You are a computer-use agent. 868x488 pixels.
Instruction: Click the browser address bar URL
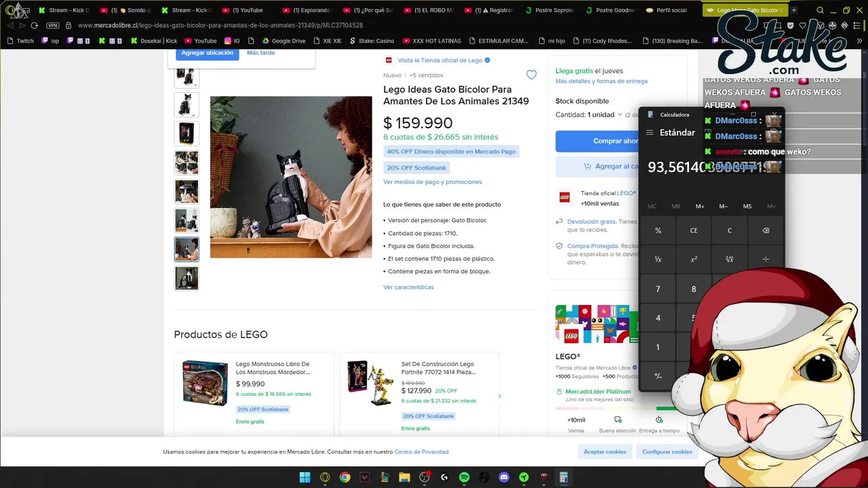pos(220,25)
